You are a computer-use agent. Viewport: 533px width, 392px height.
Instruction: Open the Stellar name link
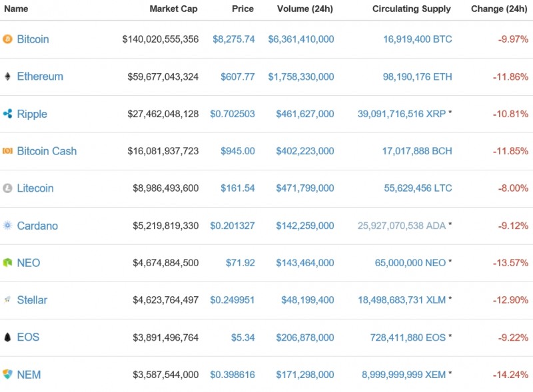point(32,300)
